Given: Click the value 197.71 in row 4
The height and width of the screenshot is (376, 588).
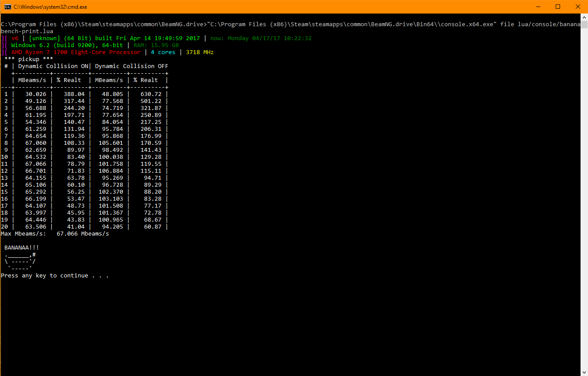Looking at the screenshot, I should (74, 115).
